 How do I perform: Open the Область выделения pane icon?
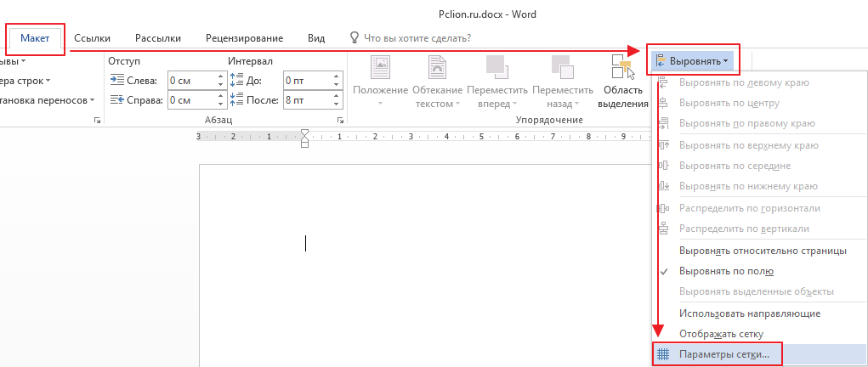pos(624,68)
